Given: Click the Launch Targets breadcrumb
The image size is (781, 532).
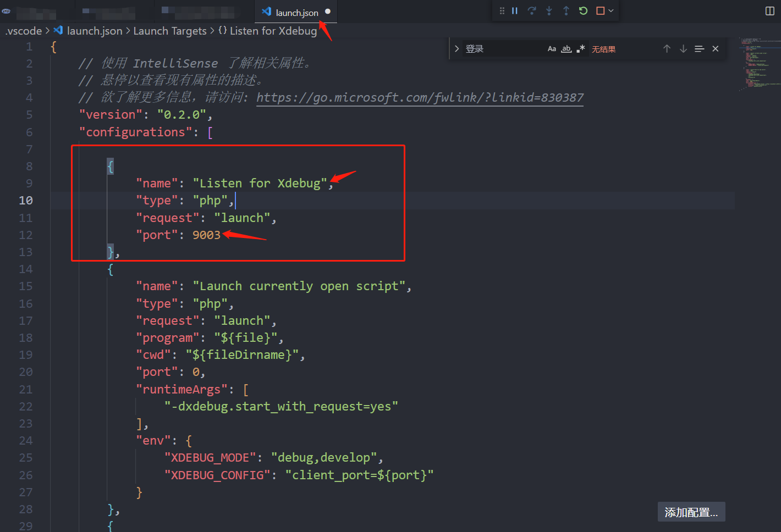Looking at the screenshot, I should click(x=170, y=31).
